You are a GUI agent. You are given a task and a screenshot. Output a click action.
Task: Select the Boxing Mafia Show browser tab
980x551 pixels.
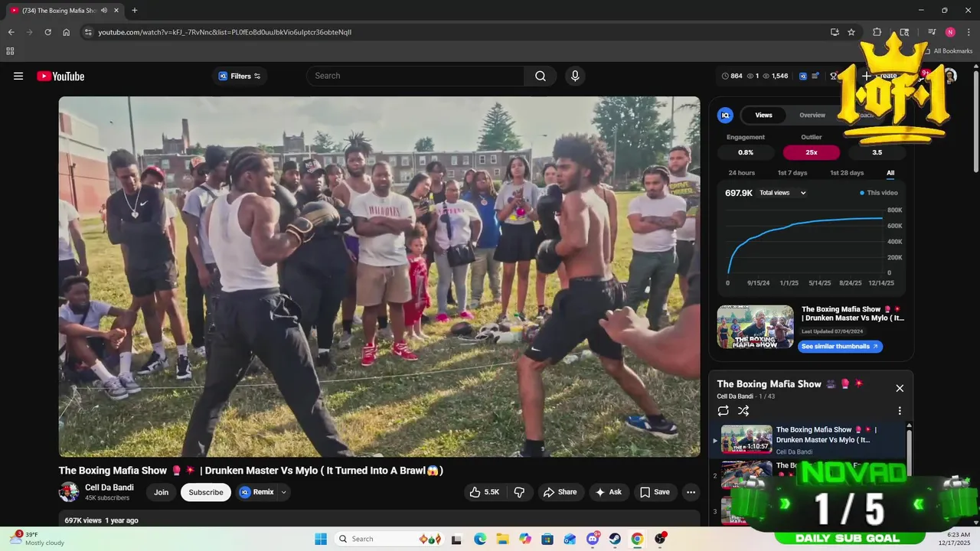(x=64, y=10)
